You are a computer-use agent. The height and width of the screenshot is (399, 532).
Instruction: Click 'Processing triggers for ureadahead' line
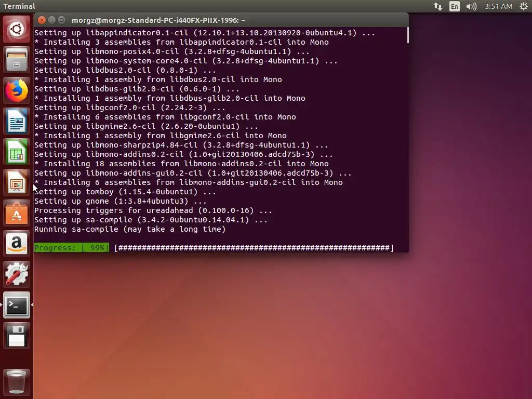click(153, 210)
